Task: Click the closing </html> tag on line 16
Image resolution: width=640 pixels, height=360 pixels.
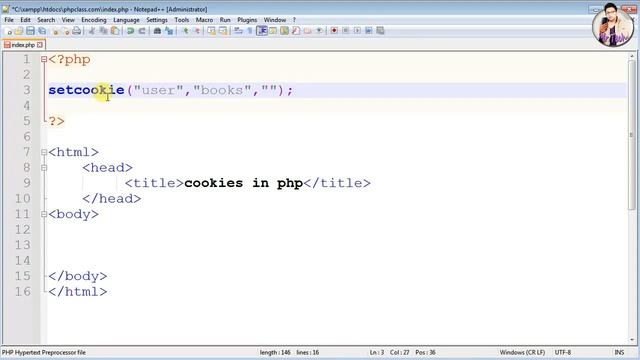Action: point(78,292)
